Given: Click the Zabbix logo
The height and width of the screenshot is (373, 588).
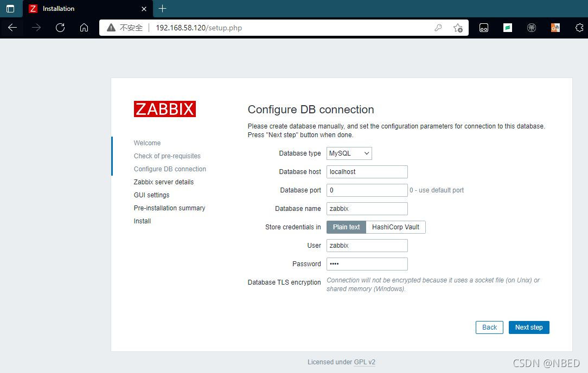Looking at the screenshot, I should pos(164,109).
